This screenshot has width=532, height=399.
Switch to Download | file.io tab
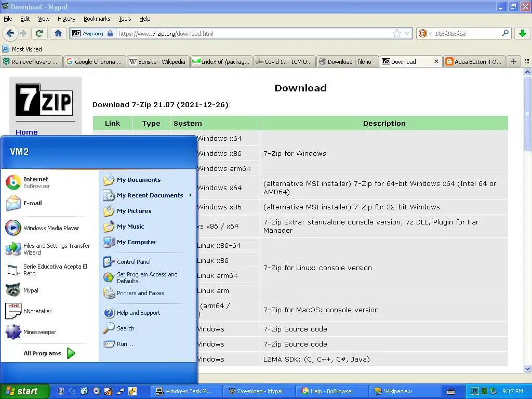[x=349, y=61]
